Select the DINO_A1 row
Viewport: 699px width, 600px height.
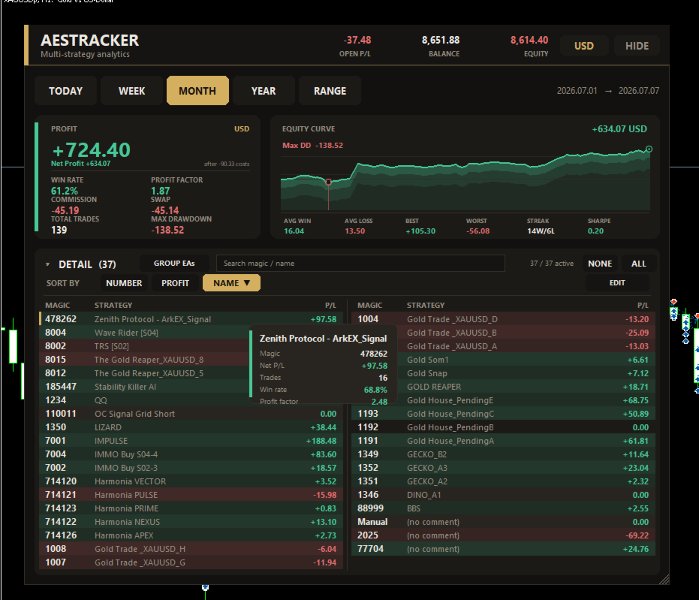[504, 495]
